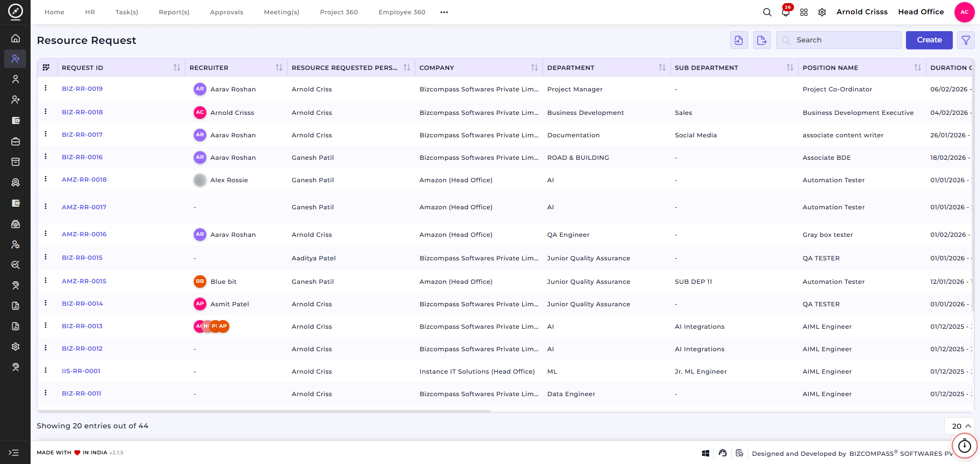Viewport: 980px width, 464px height.
Task: Click the app logo at top of sidebar
Action: [x=15, y=11]
